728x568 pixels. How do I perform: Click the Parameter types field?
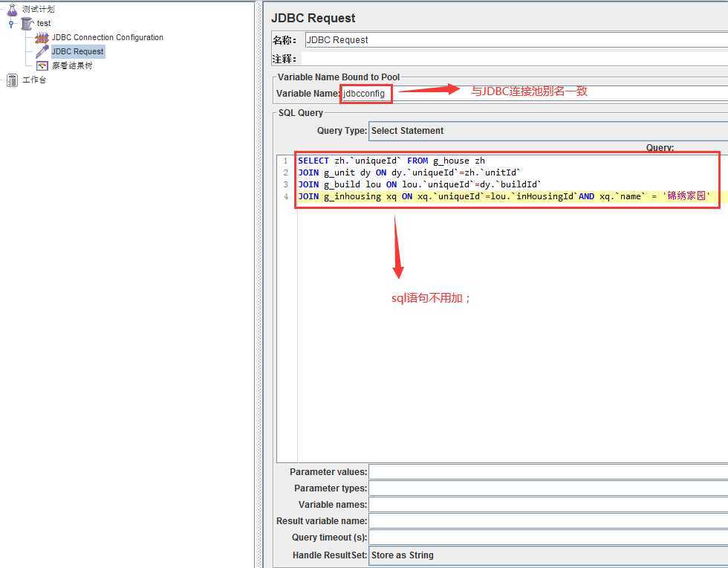point(548,488)
